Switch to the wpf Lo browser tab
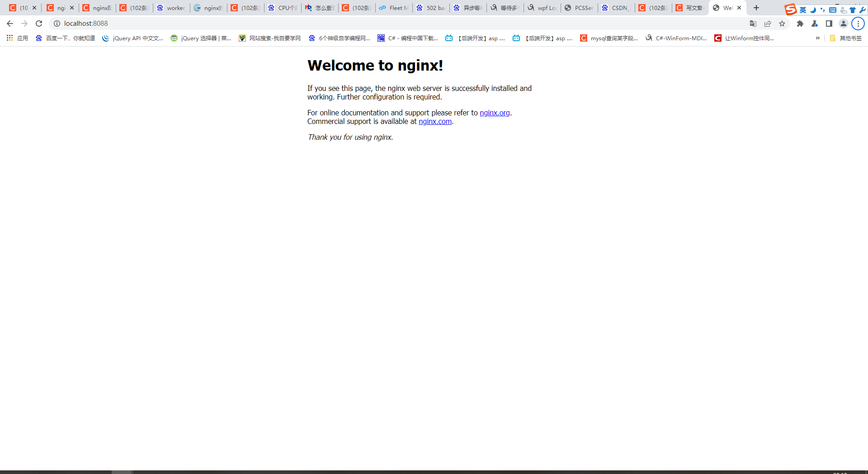This screenshot has height=474, width=868. pos(542,8)
